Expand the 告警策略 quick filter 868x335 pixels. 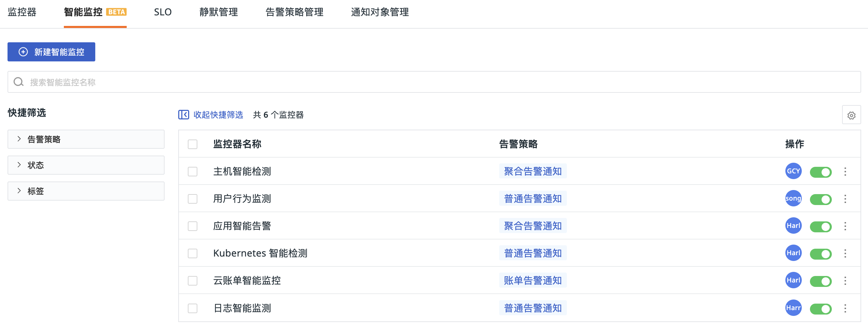click(x=86, y=139)
